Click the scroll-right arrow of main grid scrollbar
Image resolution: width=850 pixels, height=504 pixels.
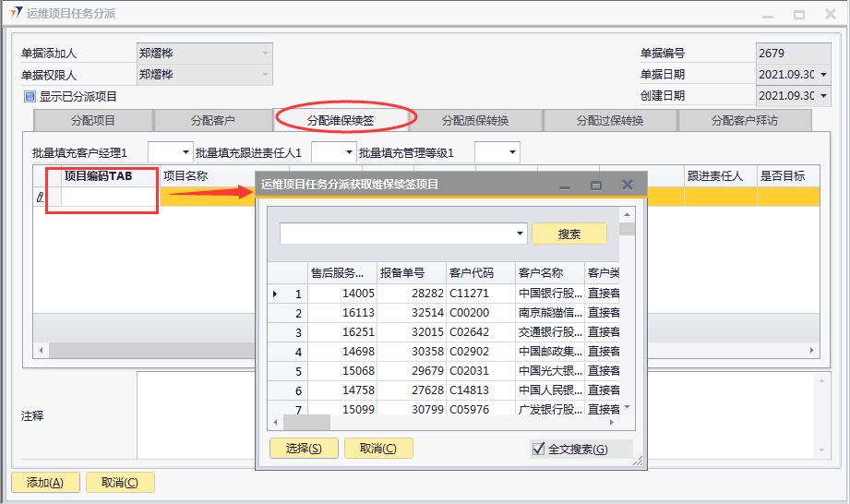812,351
